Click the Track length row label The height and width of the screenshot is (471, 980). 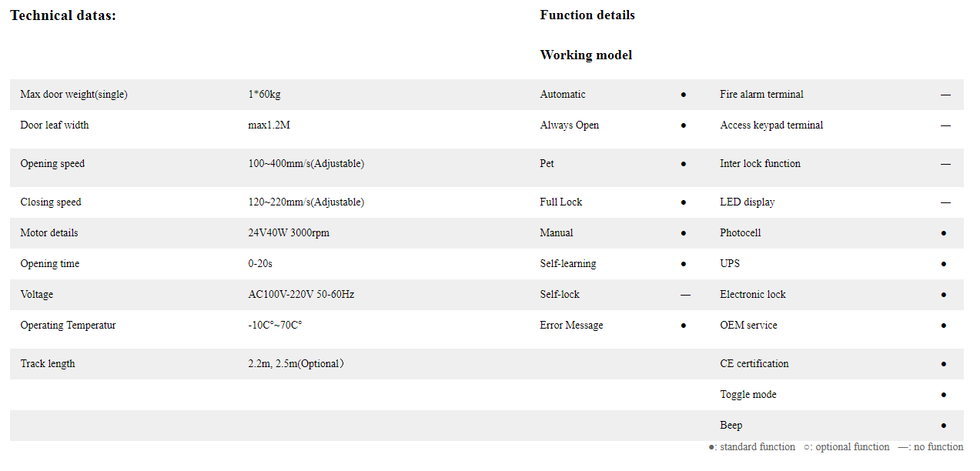click(x=48, y=364)
